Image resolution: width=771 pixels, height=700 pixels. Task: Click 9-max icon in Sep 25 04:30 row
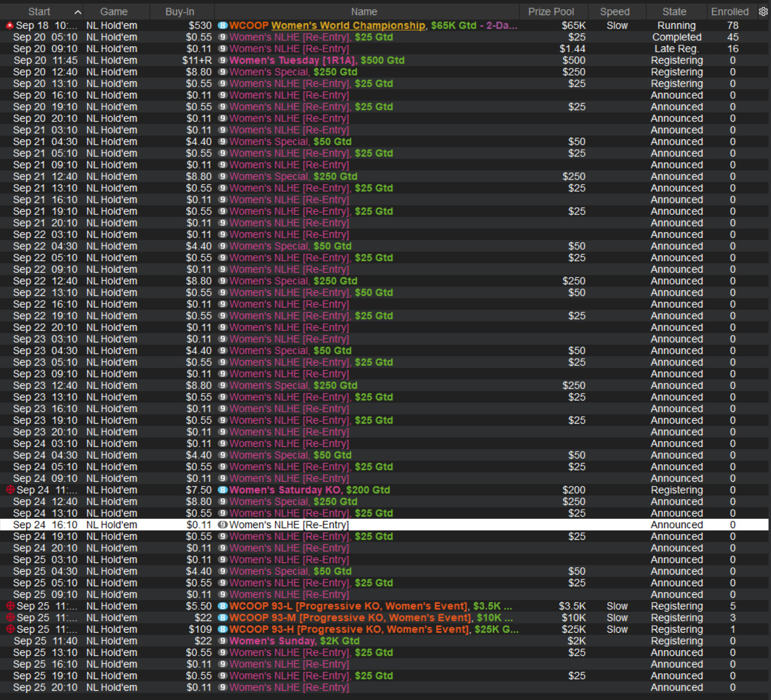(x=222, y=571)
